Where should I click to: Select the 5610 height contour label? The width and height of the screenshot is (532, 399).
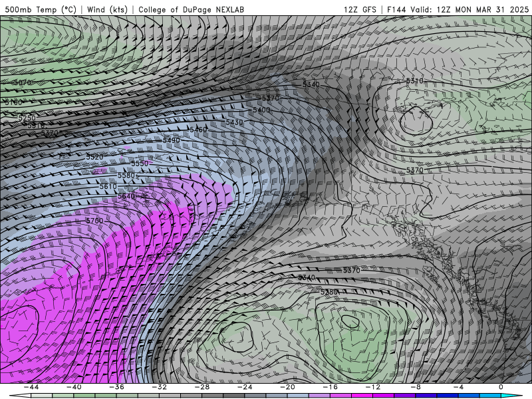point(108,186)
